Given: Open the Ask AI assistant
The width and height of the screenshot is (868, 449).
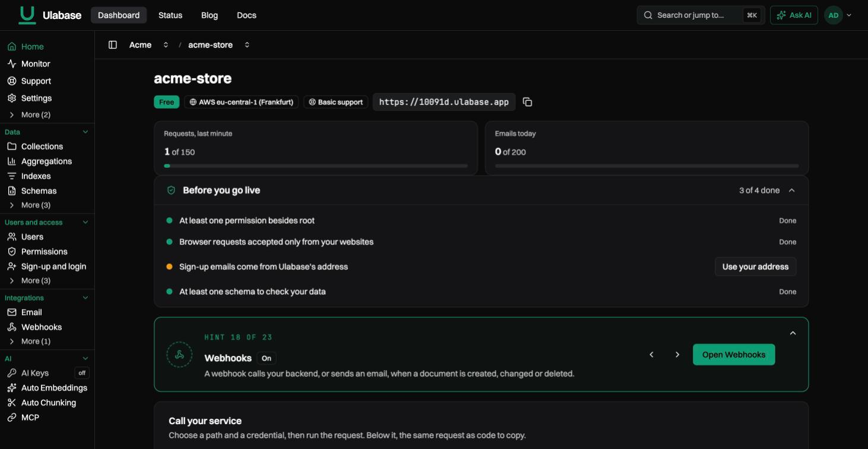Looking at the screenshot, I should [x=794, y=15].
